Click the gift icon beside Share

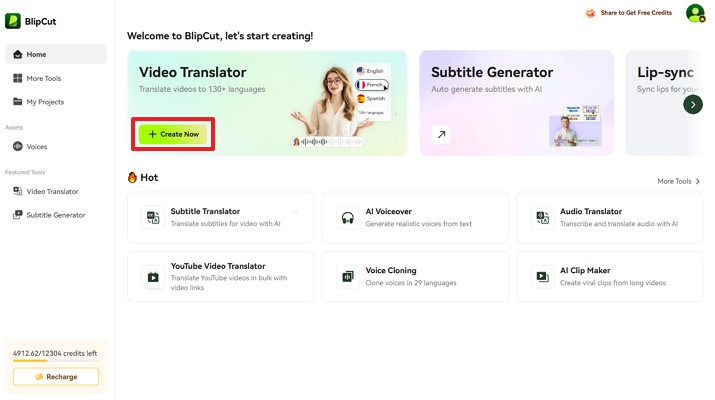[x=591, y=13]
